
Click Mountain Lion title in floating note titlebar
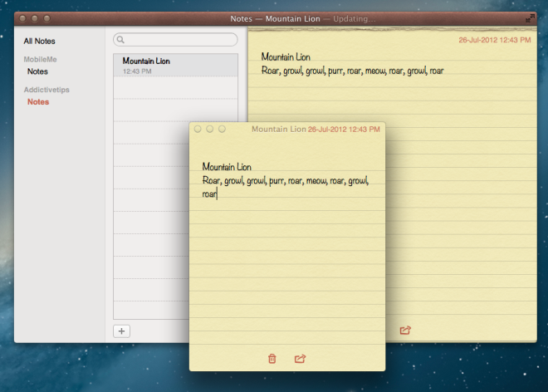pos(279,130)
